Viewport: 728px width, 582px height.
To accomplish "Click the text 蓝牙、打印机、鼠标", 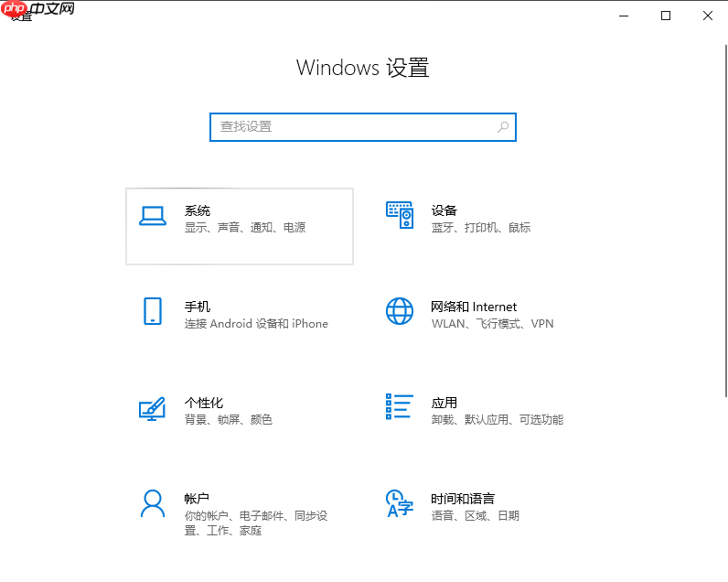I will click(480, 228).
